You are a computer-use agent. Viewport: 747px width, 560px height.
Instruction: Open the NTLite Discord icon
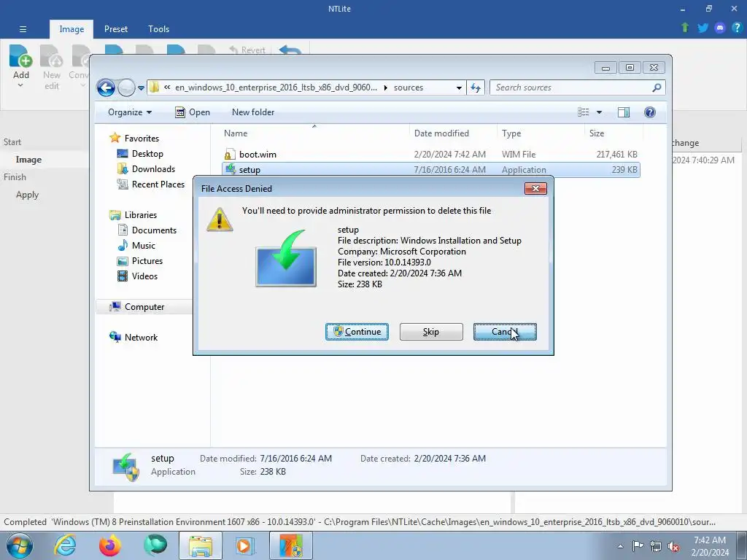pos(720,28)
